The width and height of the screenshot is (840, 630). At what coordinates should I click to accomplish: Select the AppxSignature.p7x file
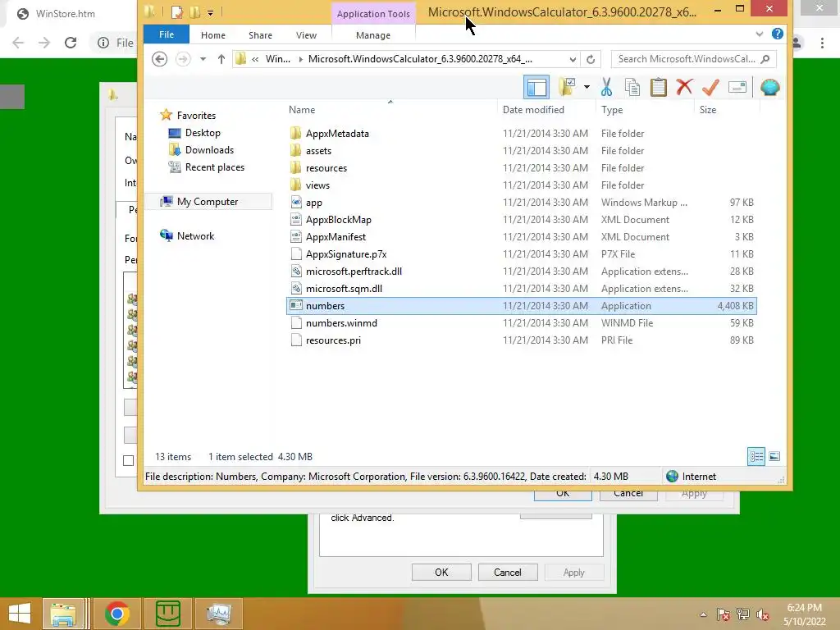522,254
